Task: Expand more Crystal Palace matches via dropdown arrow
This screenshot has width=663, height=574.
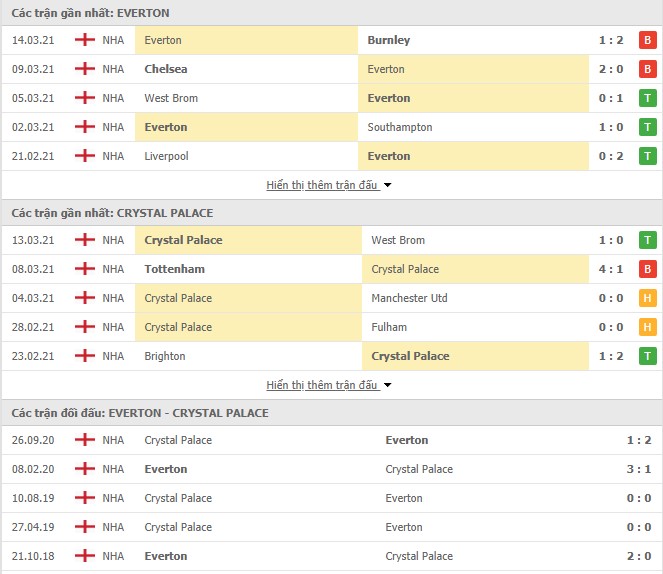Action: click(x=387, y=385)
